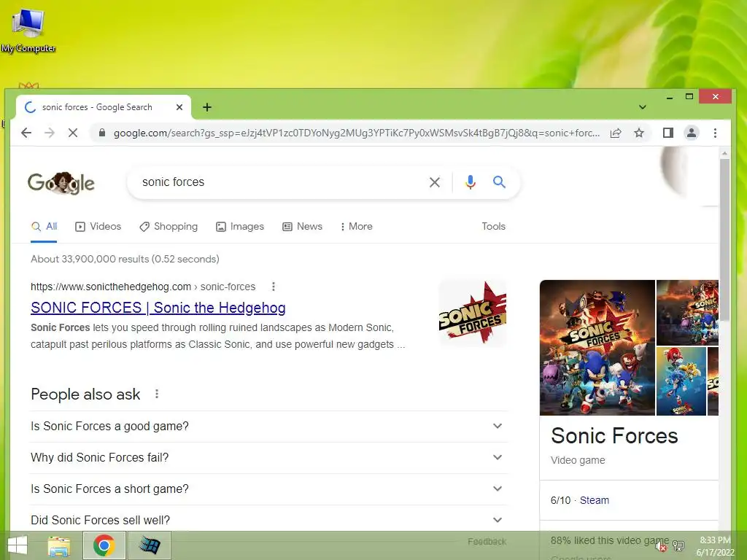The image size is (747, 560).
Task: Open top-right Sonic Forces panel thumbnail
Action: [x=687, y=312]
